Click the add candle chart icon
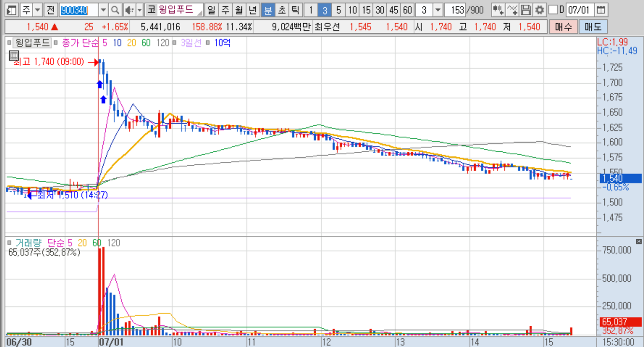Viewport: 644px width, 347px height. [x=498, y=10]
